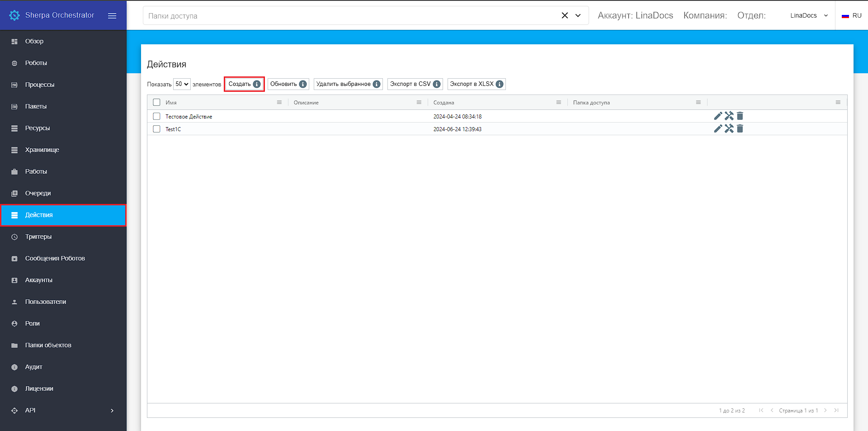Click Экспорт в XLSX button
The height and width of the screenshot is (431, 868).
[x=472, y=84]
